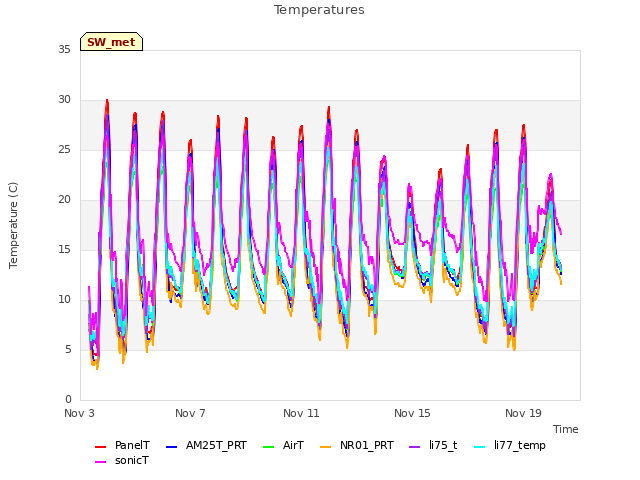This screenshot has width=640, height=480.
Task: Click the Temperature (C) axis title
Action: tap(13, 225)
